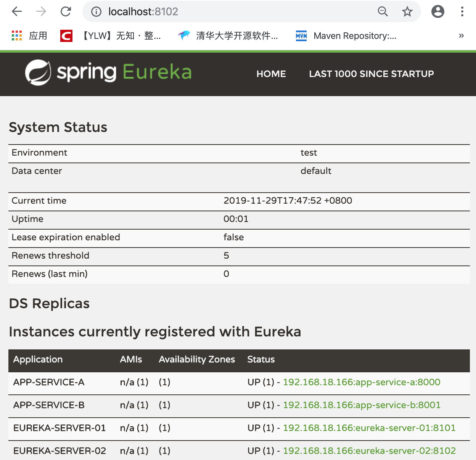The width and height of the screenshot is (476, 460).
Task: Click the browser forward arrow
Action: pyautogui.click(x=41, y=11)
